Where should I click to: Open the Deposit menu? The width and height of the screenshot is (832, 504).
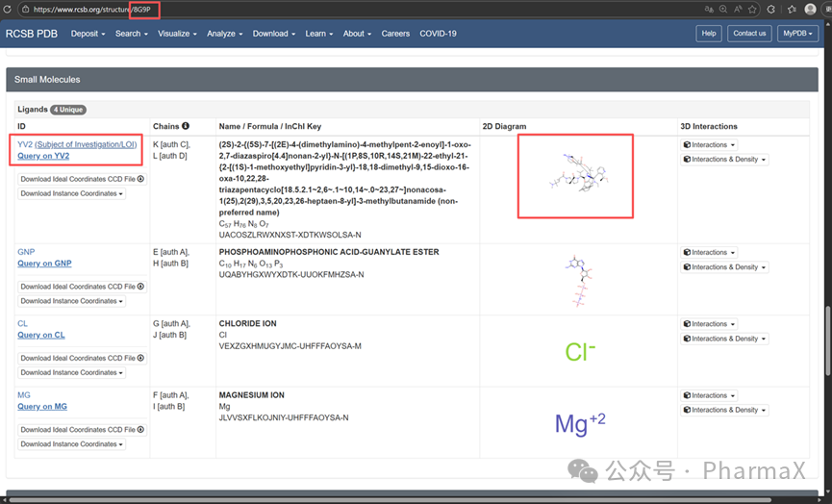click(x=88, y=34)
